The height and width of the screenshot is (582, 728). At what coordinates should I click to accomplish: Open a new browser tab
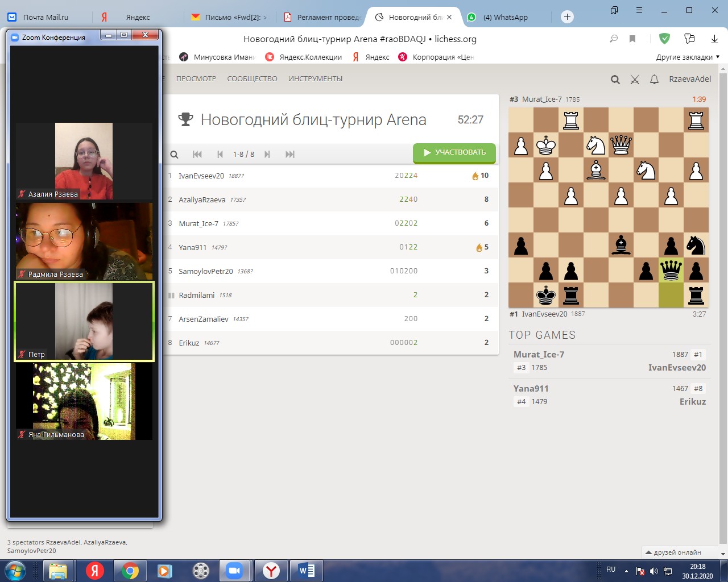[567, 17]
